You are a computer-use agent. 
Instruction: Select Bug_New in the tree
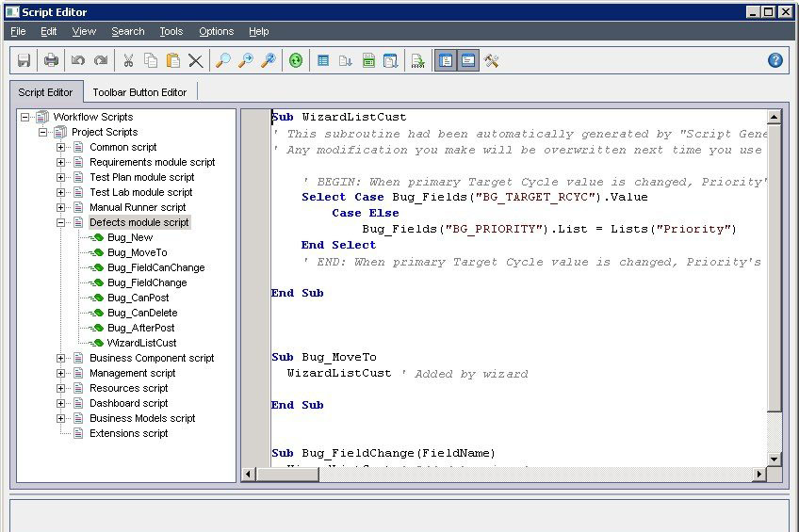[130, 237]
